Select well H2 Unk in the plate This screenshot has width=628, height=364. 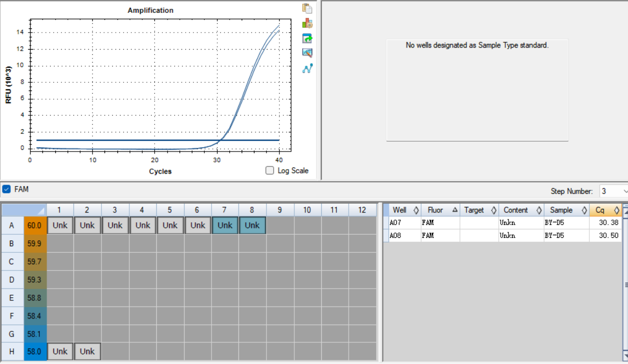87,351
